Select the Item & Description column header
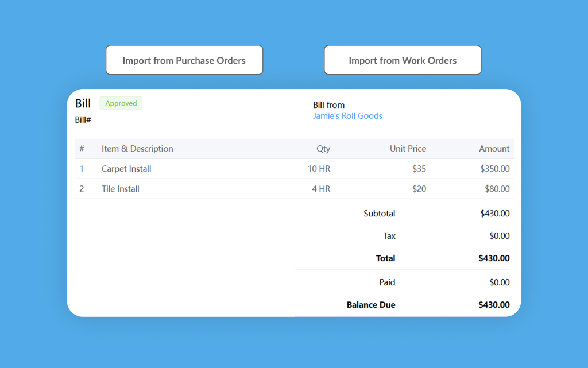Viewport: 588px width, 368px height. point(137,149)
